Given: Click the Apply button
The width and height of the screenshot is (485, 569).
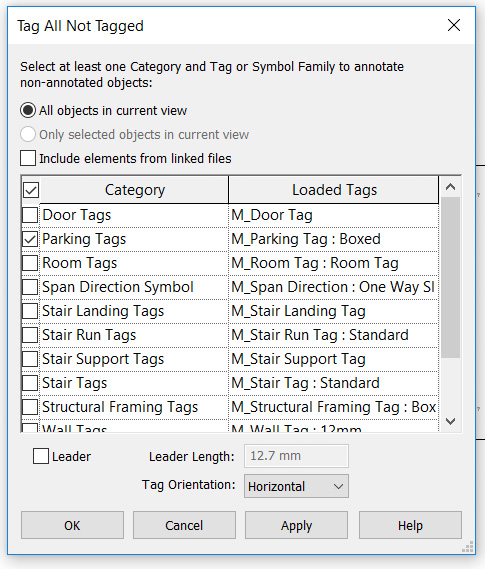Looking at the screenshot, I should 296,525.
